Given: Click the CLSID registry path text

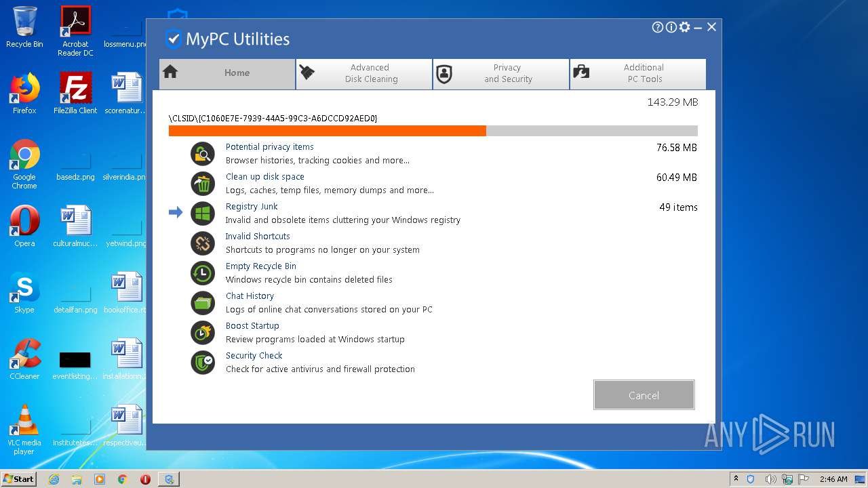Looking at the screenshot, I should (x=273, y=119).
